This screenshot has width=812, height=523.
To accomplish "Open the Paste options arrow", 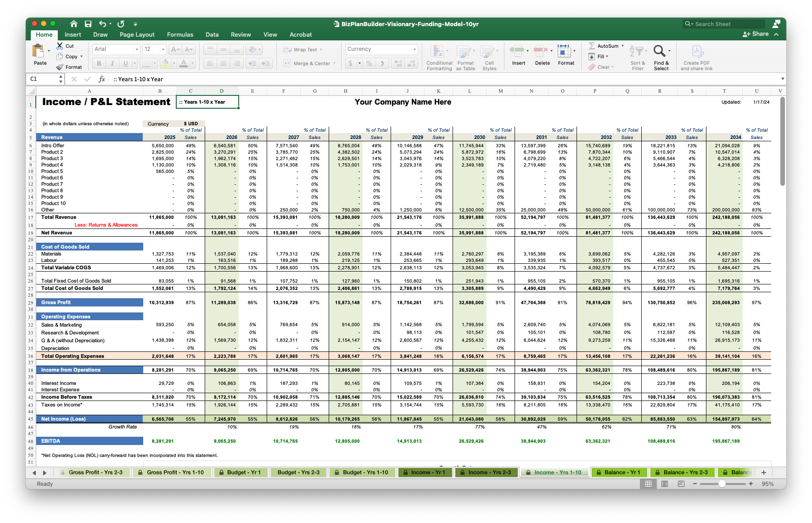I will 49,51.
